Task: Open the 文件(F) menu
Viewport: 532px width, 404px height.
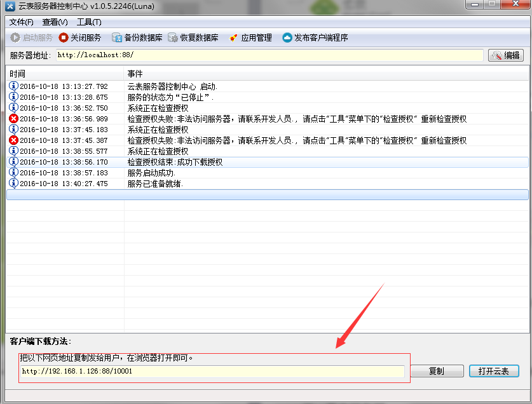Action: [21, 22]
